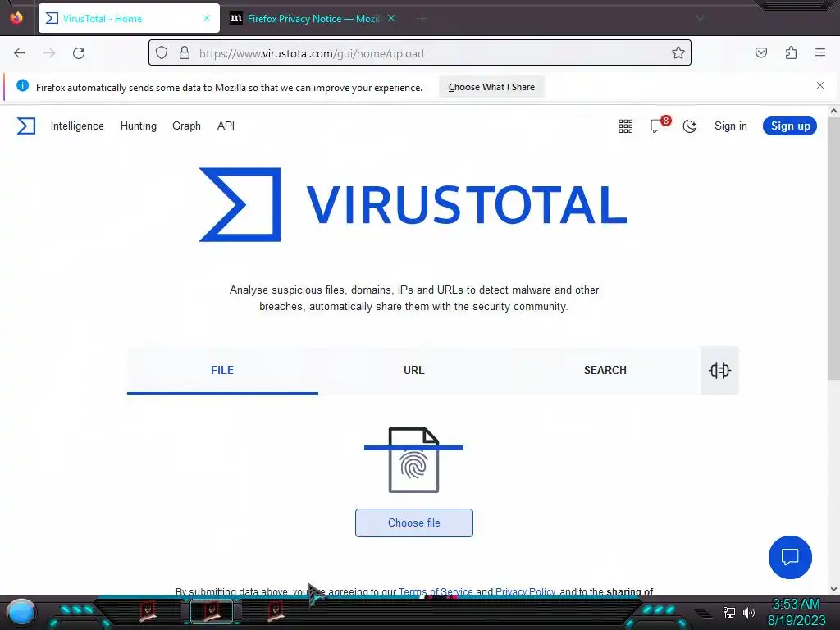Image resolution: width=840 pixels, height=630 pixels.
Task: Click the fingerprint file upload icon
Action: (x=413, y=460)
